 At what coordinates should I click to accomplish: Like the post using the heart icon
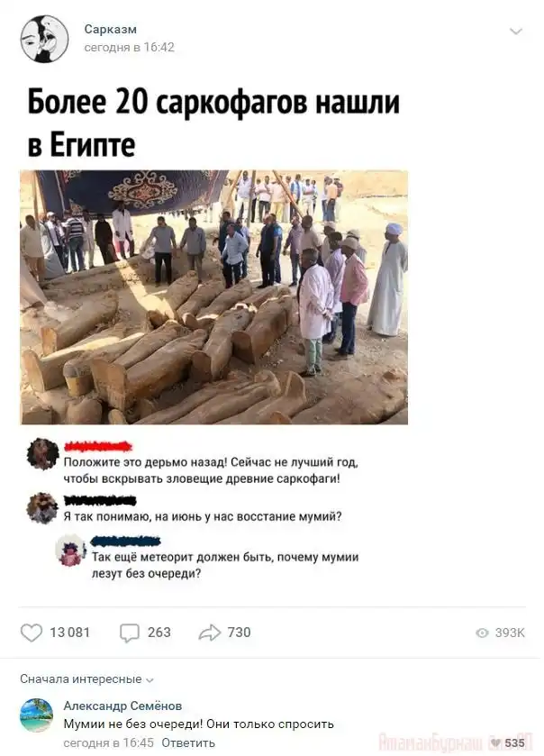point(32,633)
